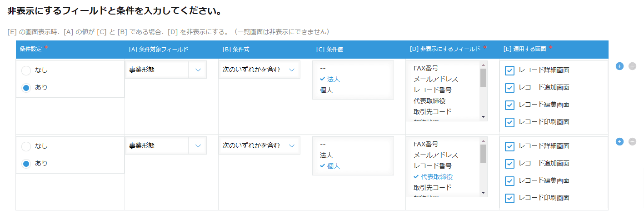This screenshot has width=644, height=220.
Task: Add a row after the first condition
Action: pyautogui.click(x=619, y=66)
